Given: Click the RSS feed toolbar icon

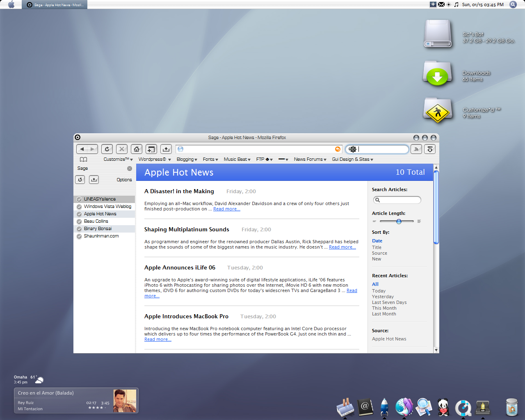Looking at the screenshot, I should [416, 149].
